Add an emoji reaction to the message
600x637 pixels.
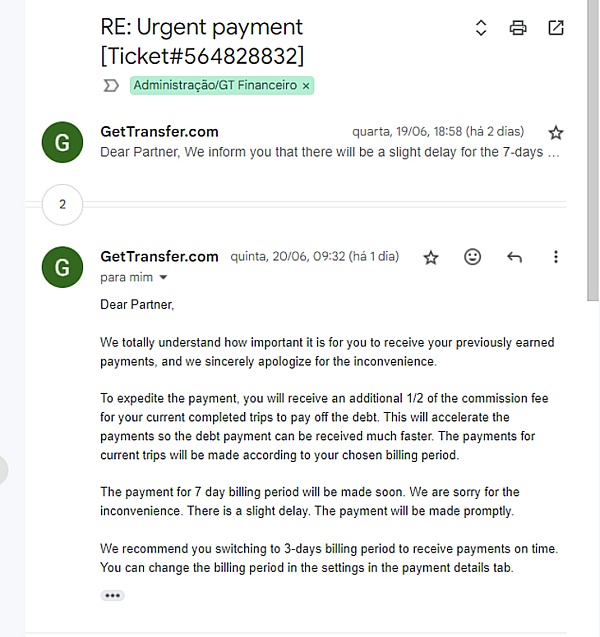(x=473, y=257)
